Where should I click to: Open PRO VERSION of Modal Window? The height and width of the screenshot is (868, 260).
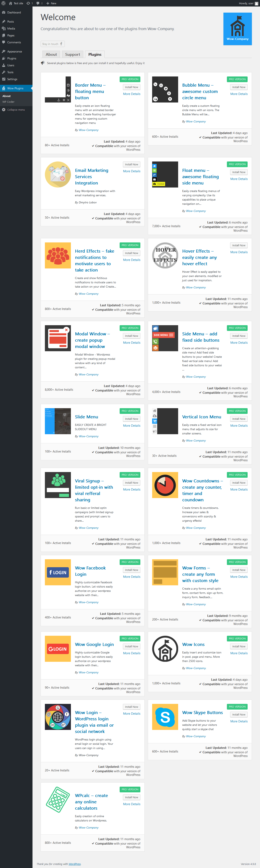click(130, 328)
